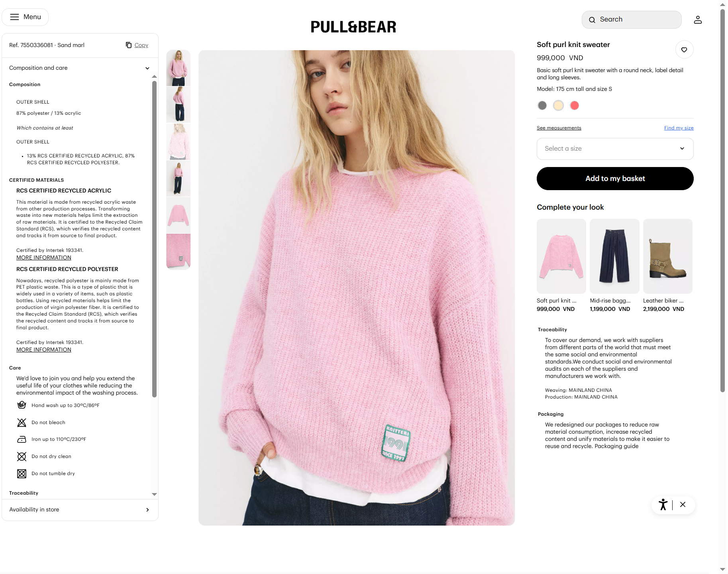
Task: Choose the sand colour swatch
Action: pyautogui.click(x=558, y=105)
